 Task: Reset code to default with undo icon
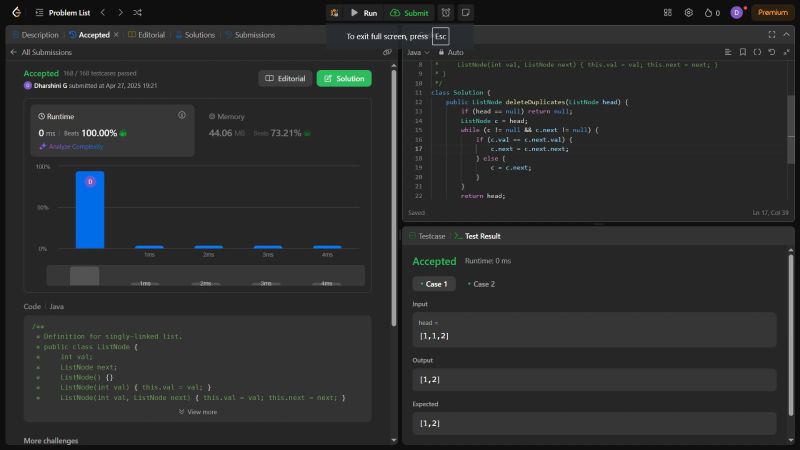(772, 52)
